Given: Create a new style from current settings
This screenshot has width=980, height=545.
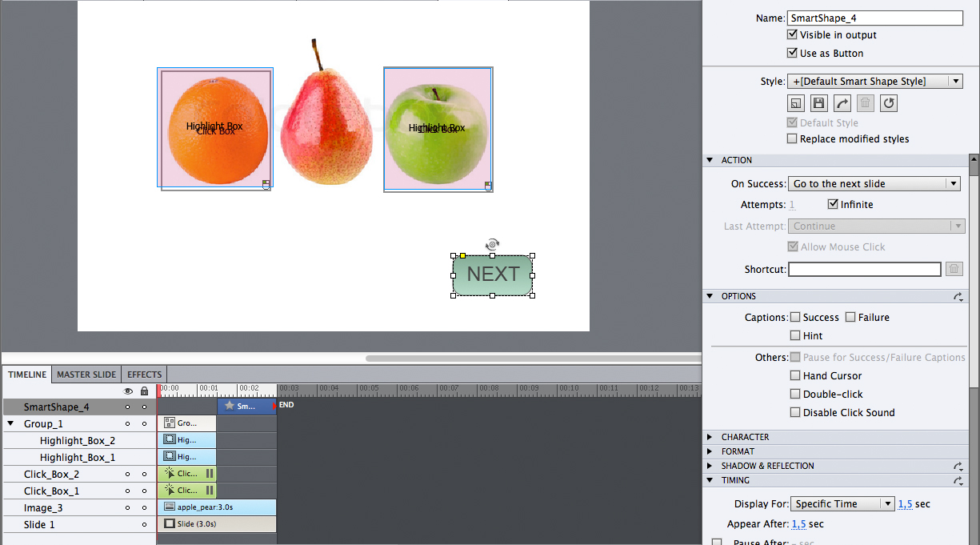Looking at the screenshot, I should pos(796,102).
